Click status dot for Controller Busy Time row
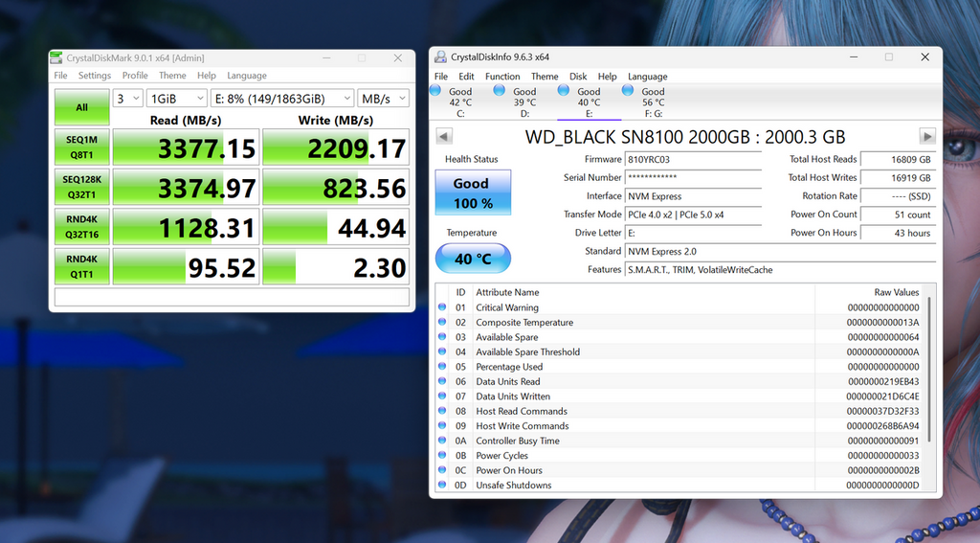The image size is (980, 543). [x=442, y=441]
